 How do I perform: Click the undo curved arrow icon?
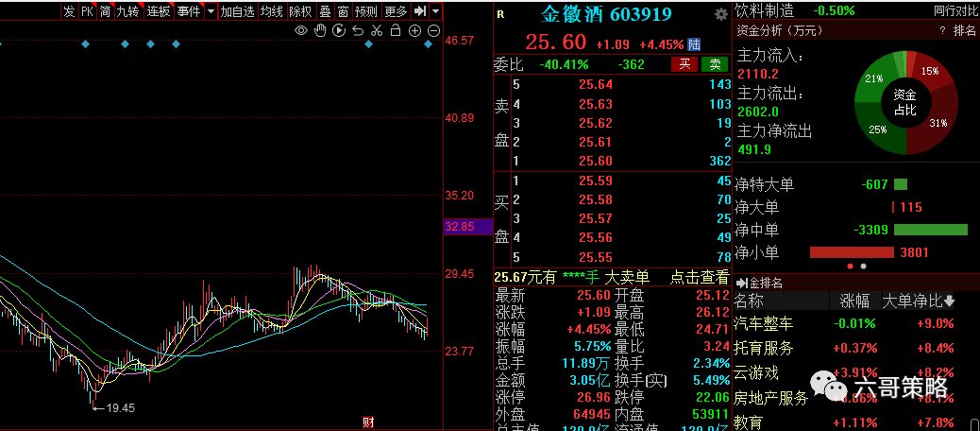point(358,30)
